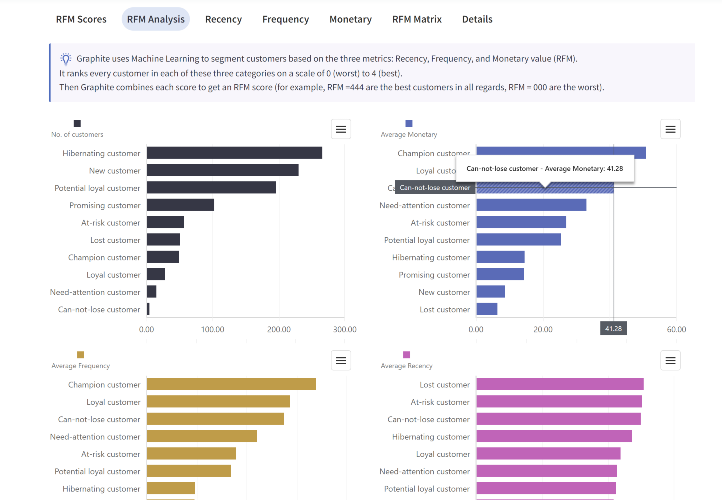Click the Need-attention customer bar in Average Monetary

531,205
